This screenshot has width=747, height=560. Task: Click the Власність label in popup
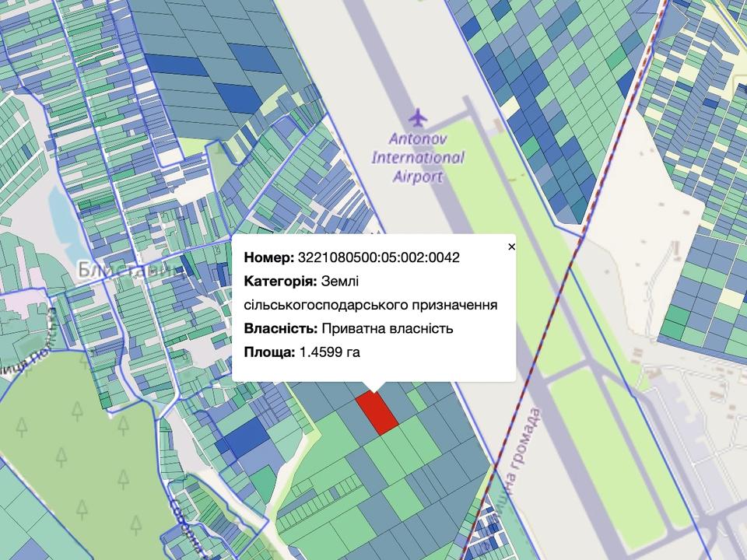tap(280, 328)
